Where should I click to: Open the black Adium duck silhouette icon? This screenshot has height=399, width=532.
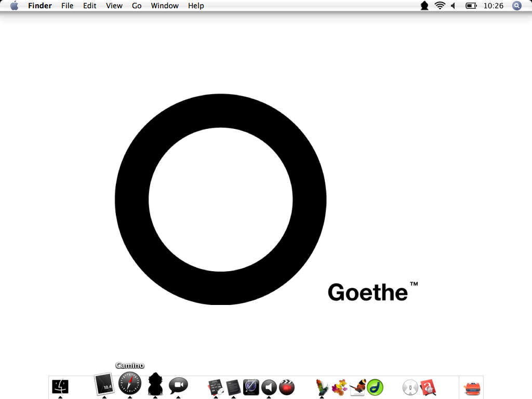pyautogui.click(x=155, y=384)
